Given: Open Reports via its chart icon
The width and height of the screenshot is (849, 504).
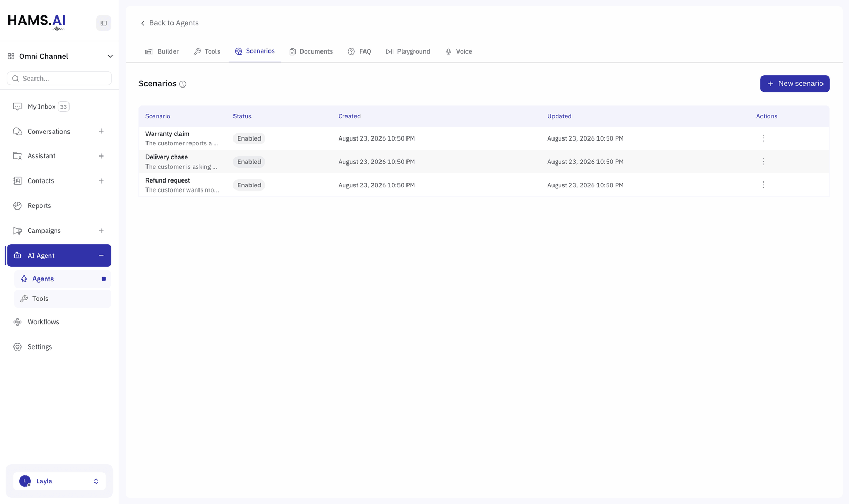Looking at the screenshot, I should tap(18, 206).
